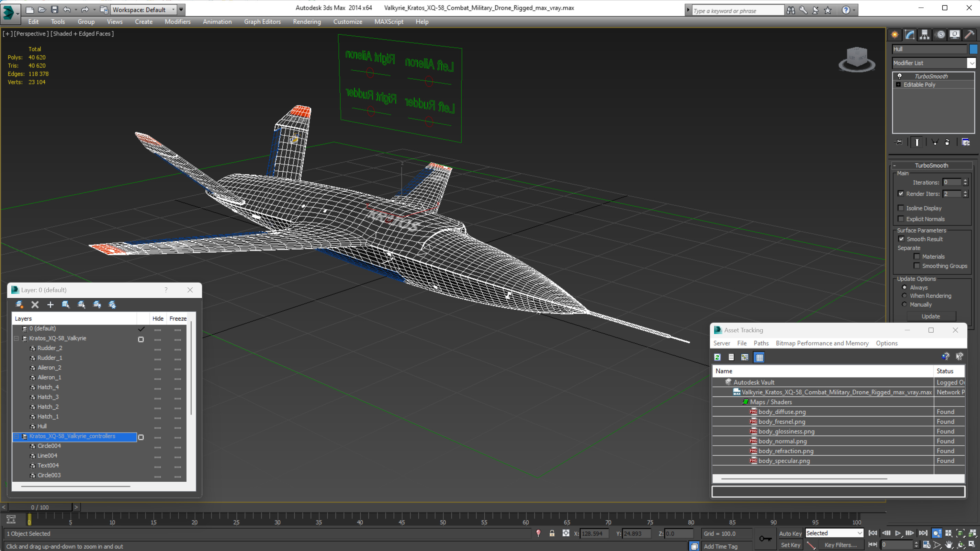
Task: Click Delete Layer X icon in Layer dialog
Action: coord(35,304)
